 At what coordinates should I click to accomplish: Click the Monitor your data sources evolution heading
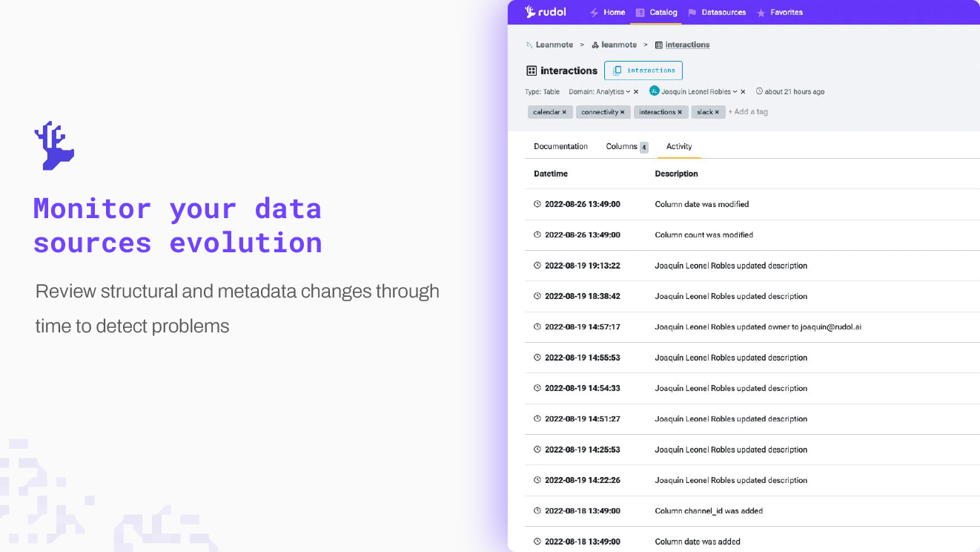point(178,226)
